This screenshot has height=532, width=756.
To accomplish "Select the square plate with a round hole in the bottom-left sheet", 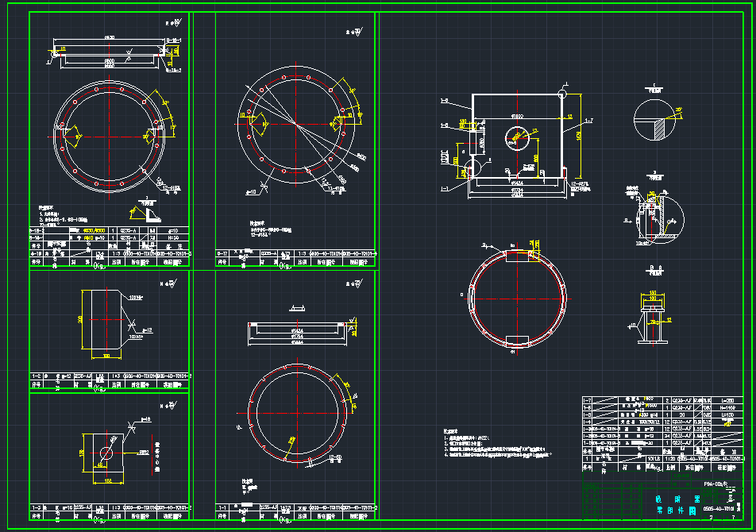I will pos(107,453).
